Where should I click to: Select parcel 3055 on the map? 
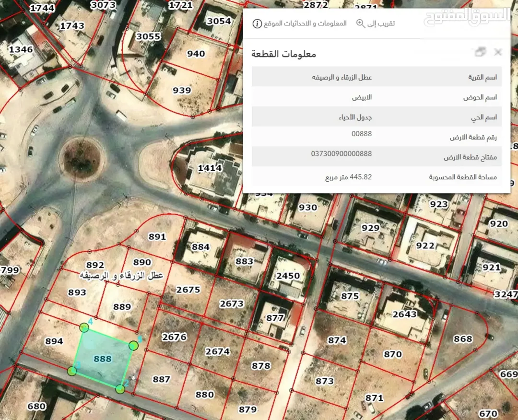(148, 36)
